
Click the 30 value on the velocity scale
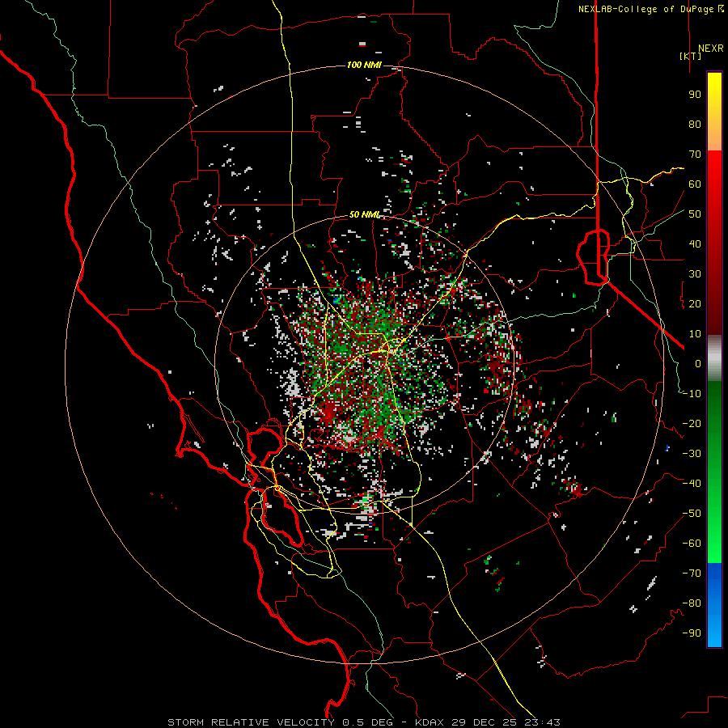(x=695, y=274)
